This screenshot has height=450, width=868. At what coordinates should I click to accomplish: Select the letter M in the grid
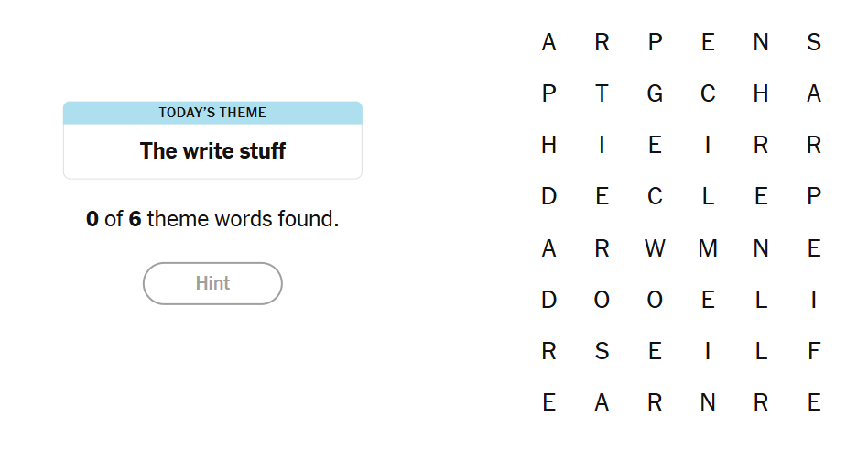(708, 248)
